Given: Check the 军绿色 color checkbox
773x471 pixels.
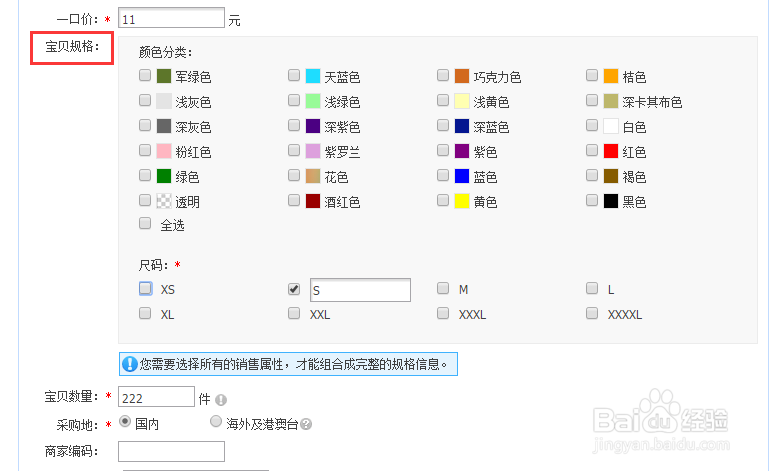Looking at the screenshot, I should pyautogui.click(x=145, y=76).
